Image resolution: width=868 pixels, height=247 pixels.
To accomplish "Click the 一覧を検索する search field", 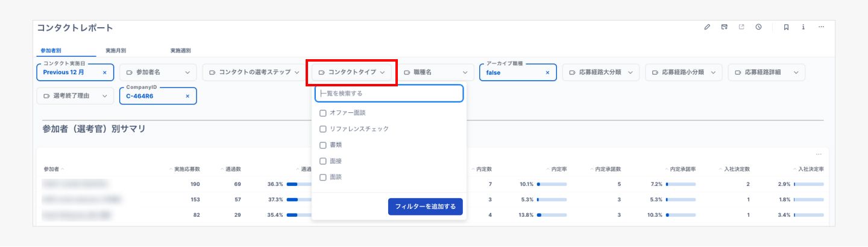I will point(389,94).
